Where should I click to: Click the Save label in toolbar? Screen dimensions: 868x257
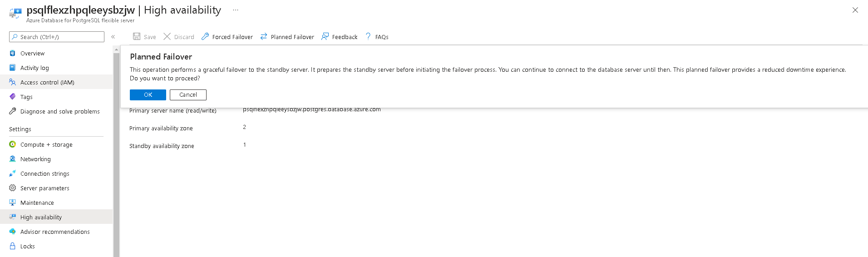150,37
